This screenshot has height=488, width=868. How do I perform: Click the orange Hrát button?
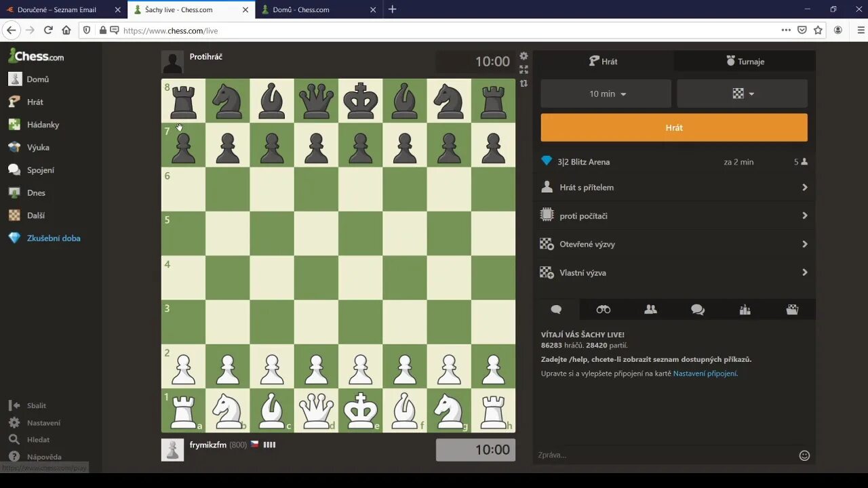(674, 127)
